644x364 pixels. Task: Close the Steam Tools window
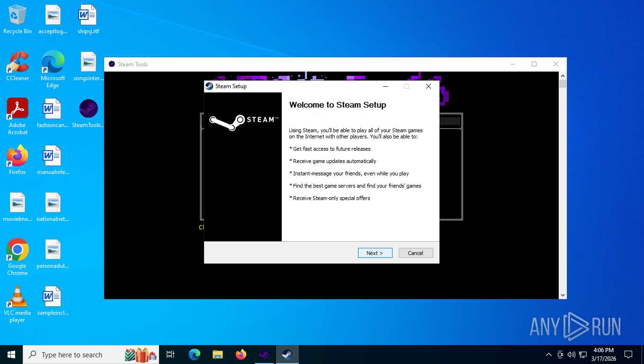point(556,64)
